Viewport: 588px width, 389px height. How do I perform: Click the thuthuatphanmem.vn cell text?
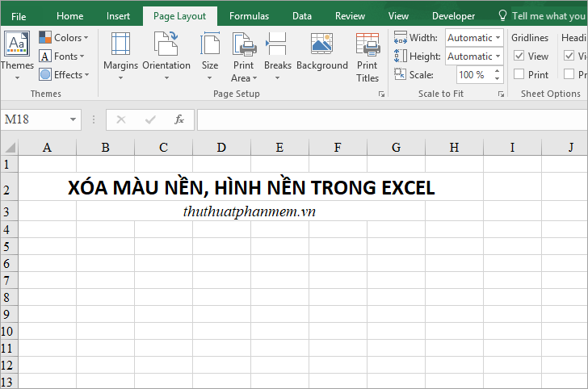click(x=250, y=211)
